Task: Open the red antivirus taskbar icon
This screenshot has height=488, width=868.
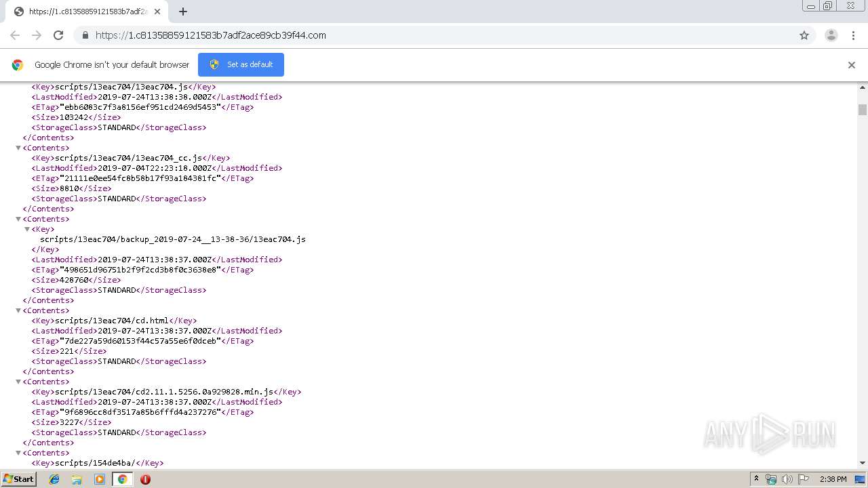Action: tap(145, 479)
